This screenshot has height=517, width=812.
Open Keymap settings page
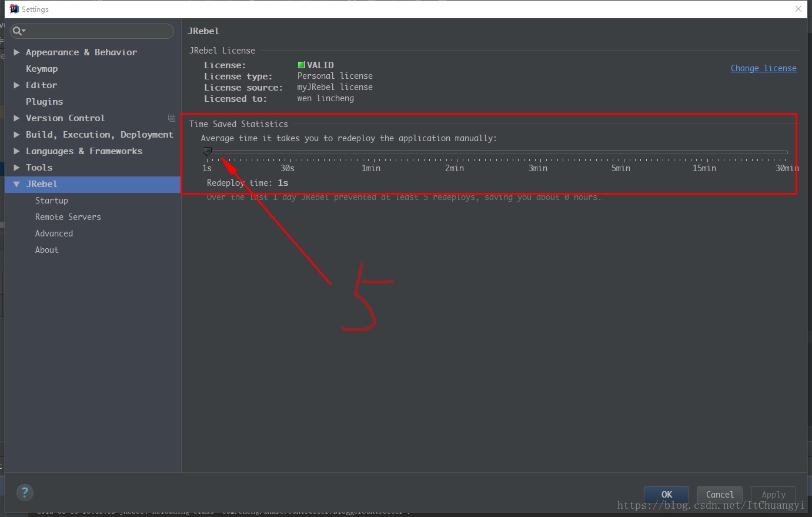pyautogui.click(x=42, y=69)
